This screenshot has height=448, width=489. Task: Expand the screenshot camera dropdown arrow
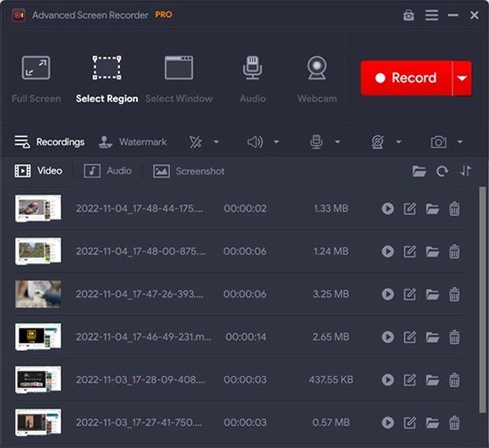[459, 142]
